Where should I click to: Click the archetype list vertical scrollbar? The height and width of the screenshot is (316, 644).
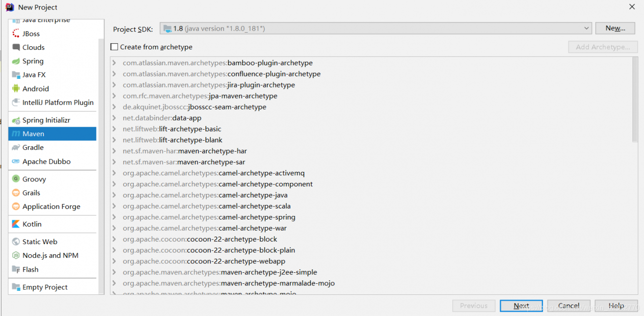coord(635,99)
